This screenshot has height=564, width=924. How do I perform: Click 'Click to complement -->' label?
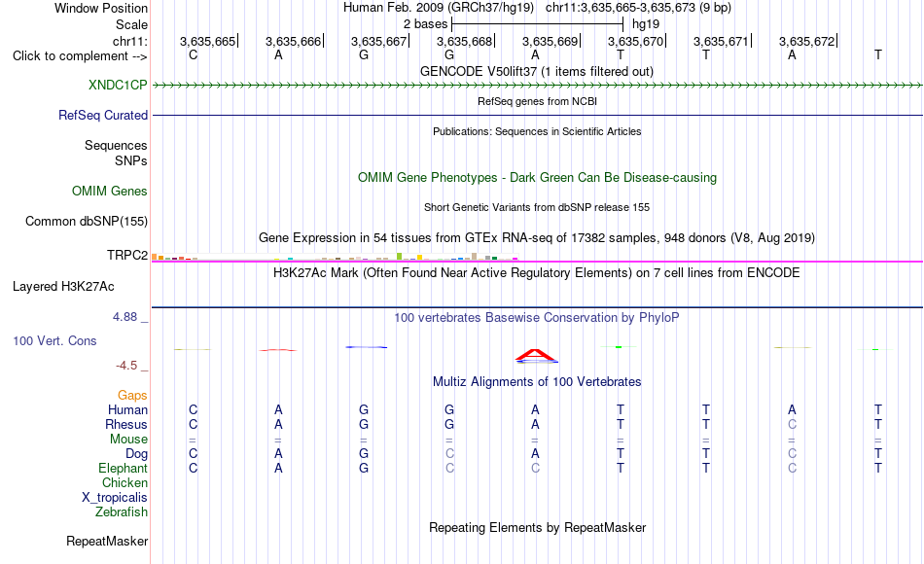80,56
